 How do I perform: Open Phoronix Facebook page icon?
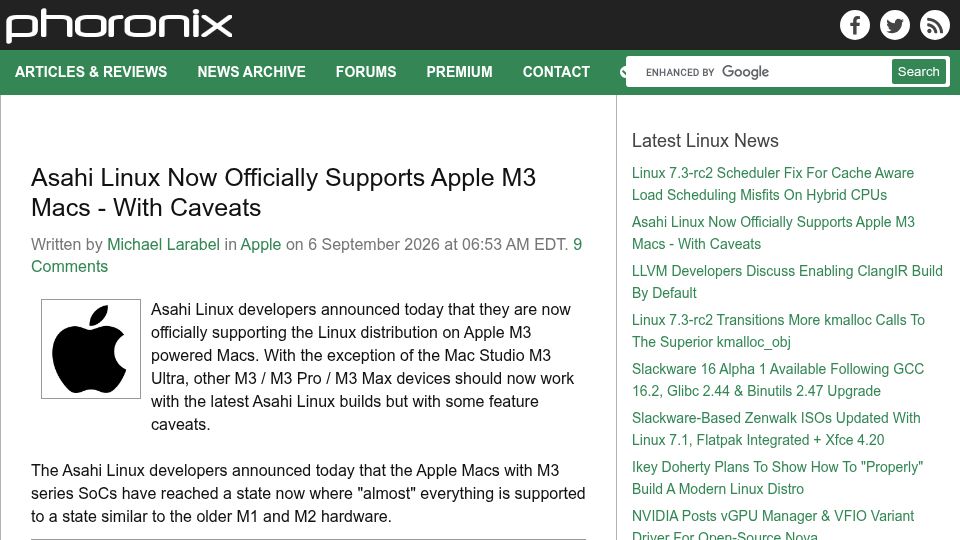pyautogui.click(x=855, y=25)
